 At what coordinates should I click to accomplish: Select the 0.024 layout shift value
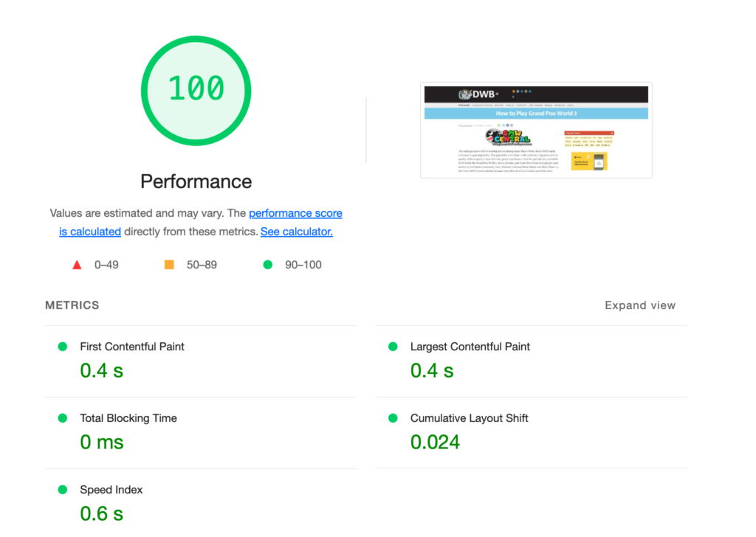pos(435,442)
